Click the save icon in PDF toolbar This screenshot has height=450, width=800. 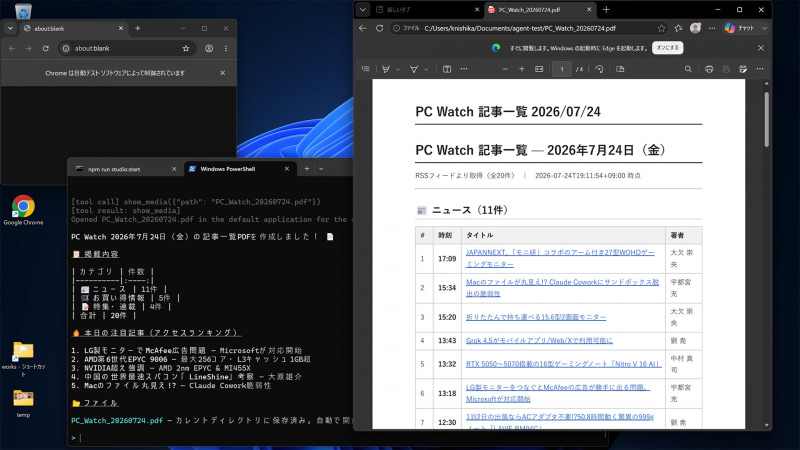click(x=726, y=69)
